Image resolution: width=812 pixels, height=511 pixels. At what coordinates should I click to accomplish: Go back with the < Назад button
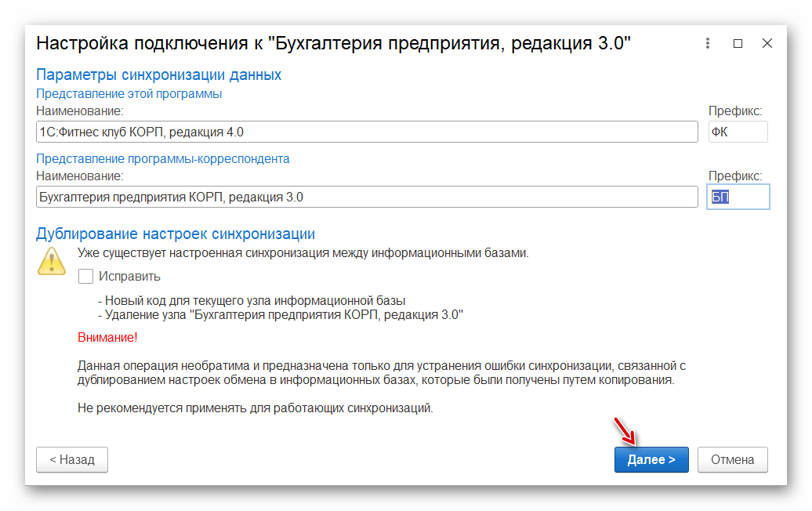pyautogui.click(x=72, y=460)
